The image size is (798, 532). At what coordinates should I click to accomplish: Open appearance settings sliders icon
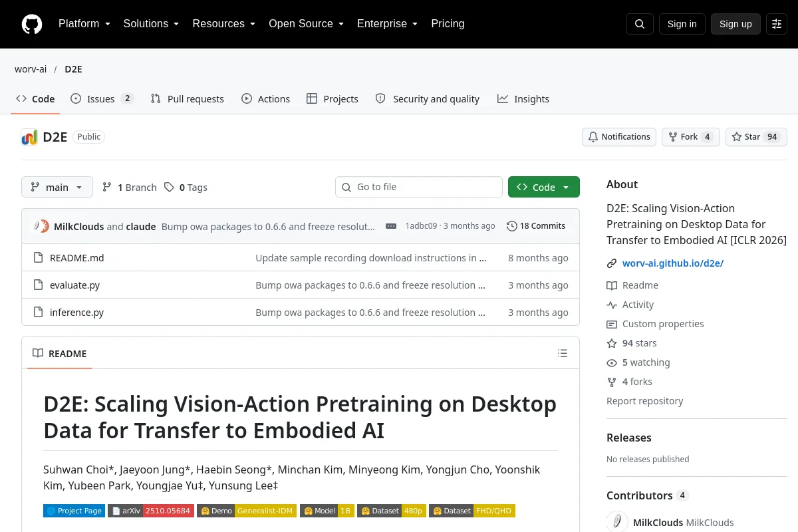pyautogui.click(x=777, y=24)
